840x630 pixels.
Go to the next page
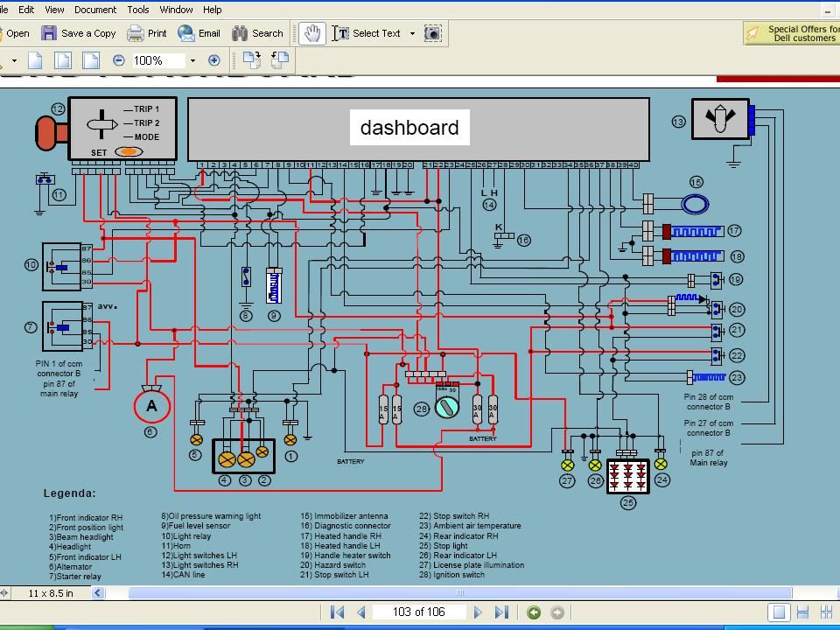click(478, 612)
